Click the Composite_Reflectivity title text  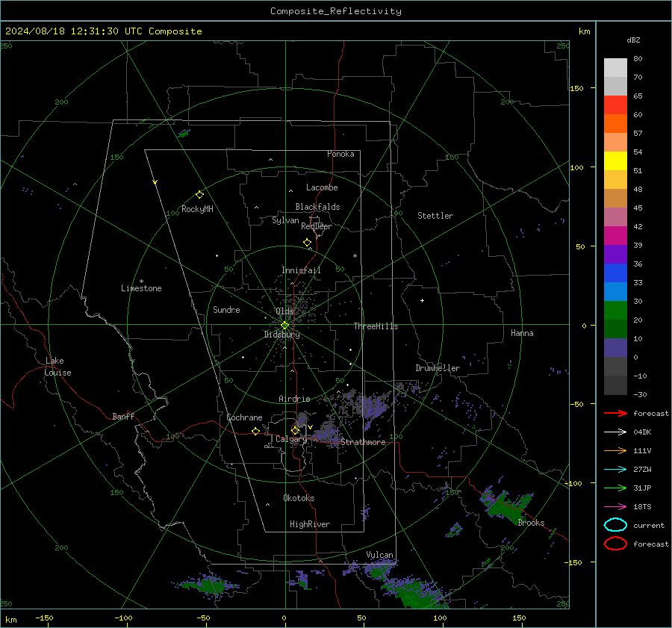[x=335, y=11]
